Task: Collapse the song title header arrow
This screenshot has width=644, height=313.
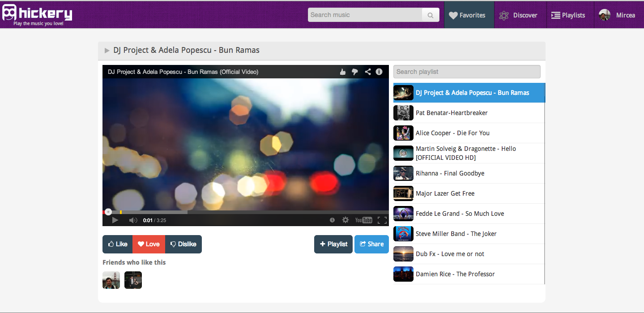Action: point(107,51)
